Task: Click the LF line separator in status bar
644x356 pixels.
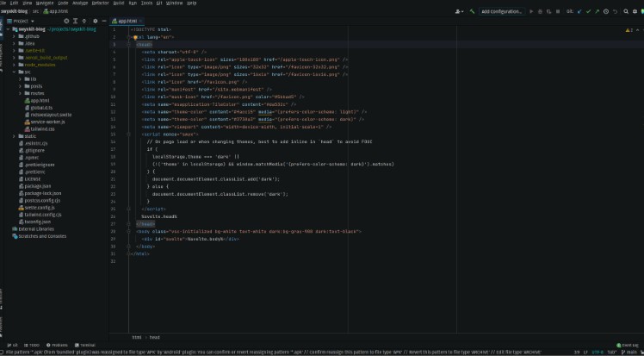Action: [x=585, y=353]
